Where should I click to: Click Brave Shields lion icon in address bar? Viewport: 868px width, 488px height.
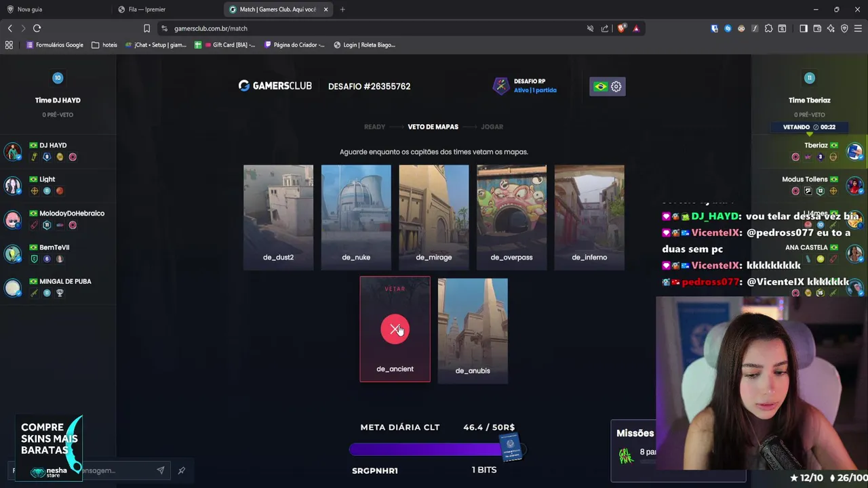tap(621, 28)
